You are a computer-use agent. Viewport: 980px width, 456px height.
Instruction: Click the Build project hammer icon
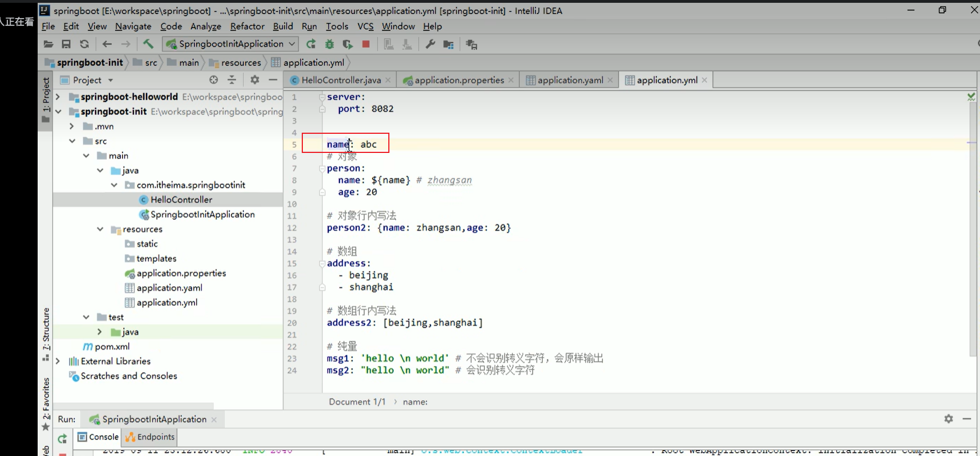[x=148, y=44]
